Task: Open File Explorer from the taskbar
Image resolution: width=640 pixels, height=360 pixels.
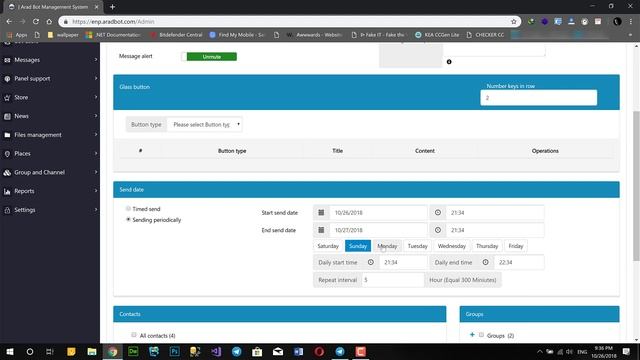Action: click(x=92, y=351)
